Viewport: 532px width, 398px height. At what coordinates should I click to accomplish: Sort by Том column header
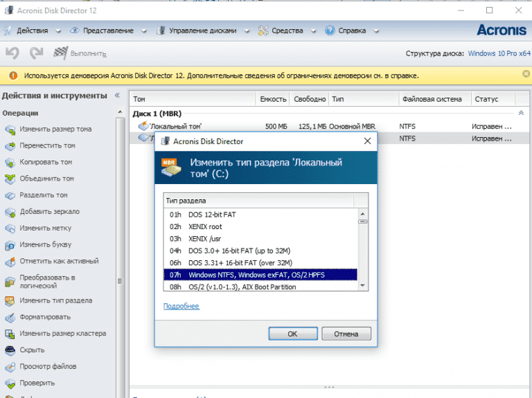[x=193, y=99]
